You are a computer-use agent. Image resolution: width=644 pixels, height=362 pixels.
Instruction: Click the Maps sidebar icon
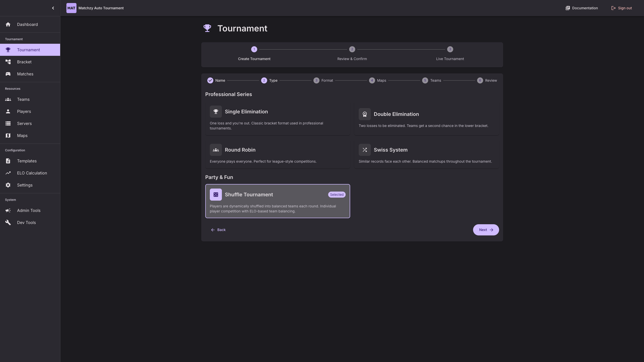(8, 135)
